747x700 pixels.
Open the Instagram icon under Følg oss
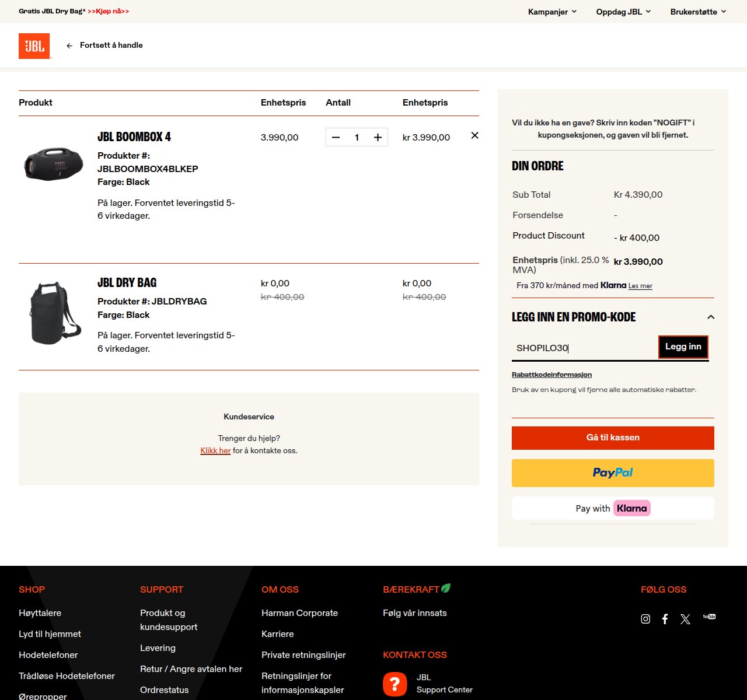tap(645, 619)
